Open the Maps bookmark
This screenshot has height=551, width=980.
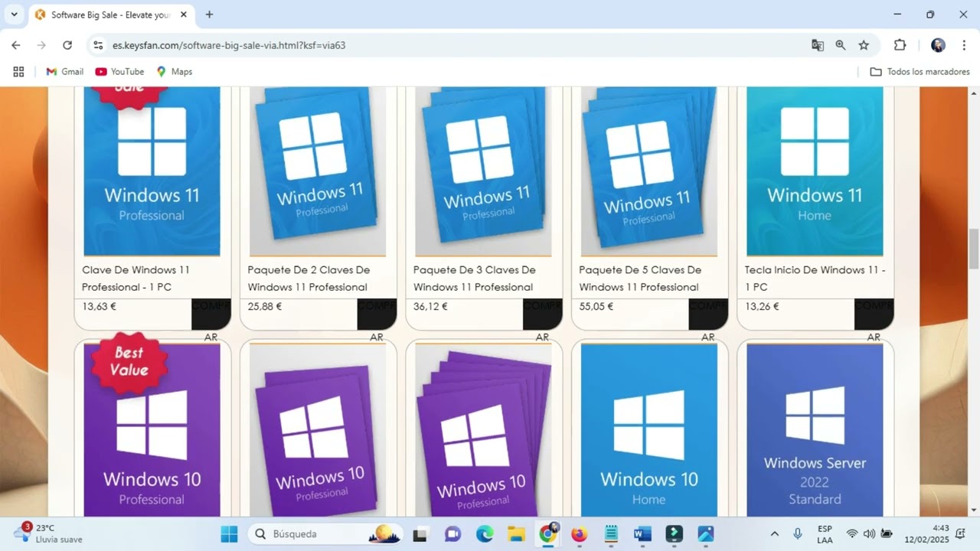click(x=175, y=72)
